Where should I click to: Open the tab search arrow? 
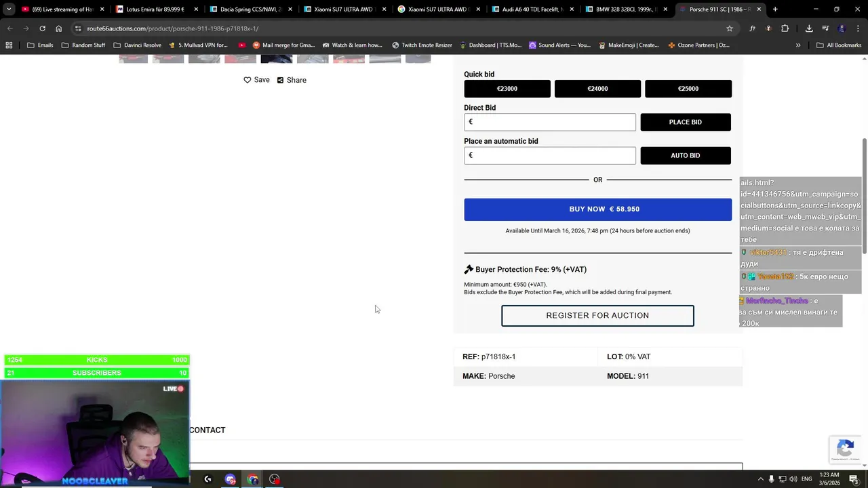coord(8,9)
